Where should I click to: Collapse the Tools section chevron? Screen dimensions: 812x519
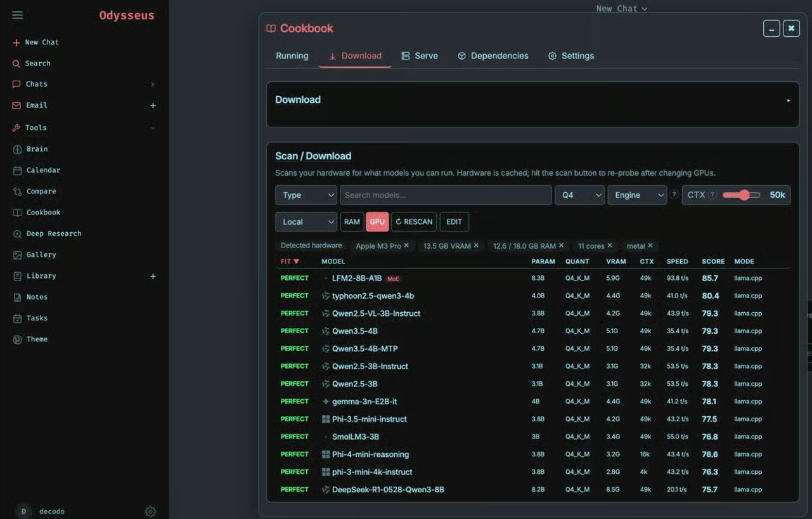coord(152,128)
